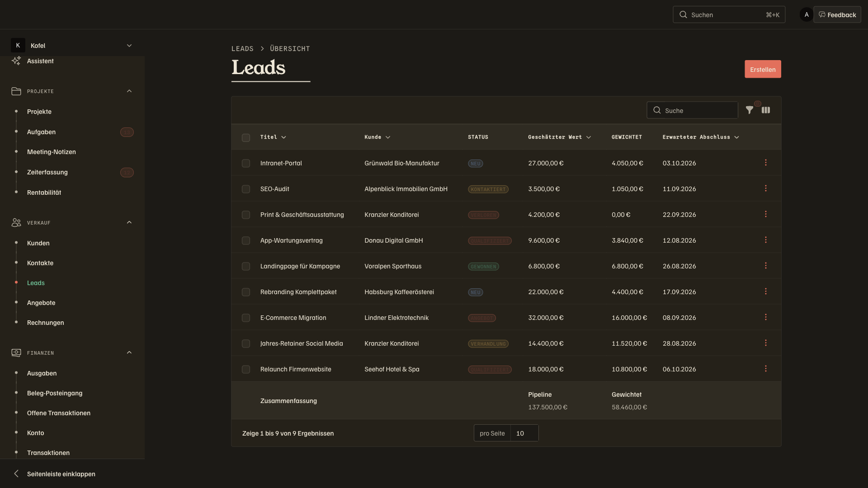
Task: Open row actions for Jahres-Retainer Social Media
Action: pyautogui.click(x=766, y=343)
